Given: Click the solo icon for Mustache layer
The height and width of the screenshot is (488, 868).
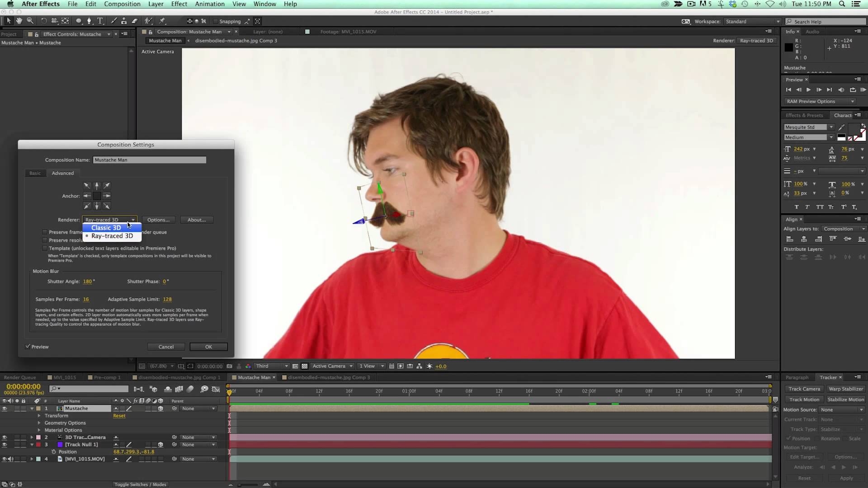Looking at the screenshot, I should [16, 408].
